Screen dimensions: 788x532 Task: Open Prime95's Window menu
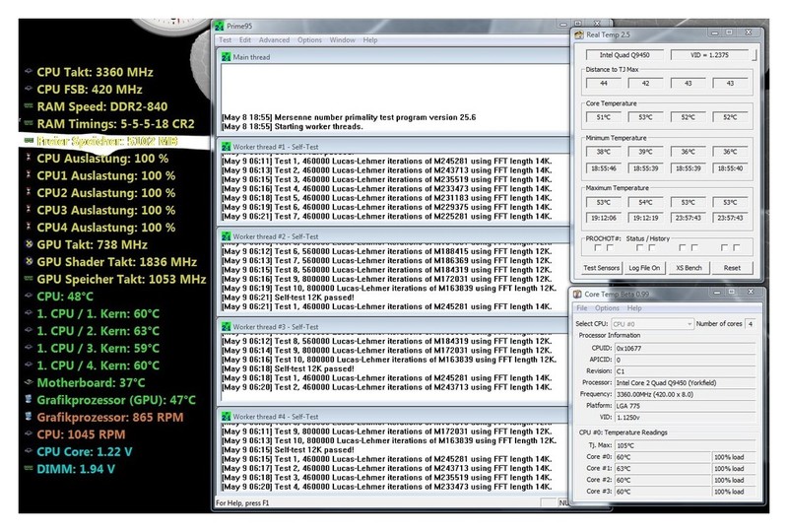point(342,39)
